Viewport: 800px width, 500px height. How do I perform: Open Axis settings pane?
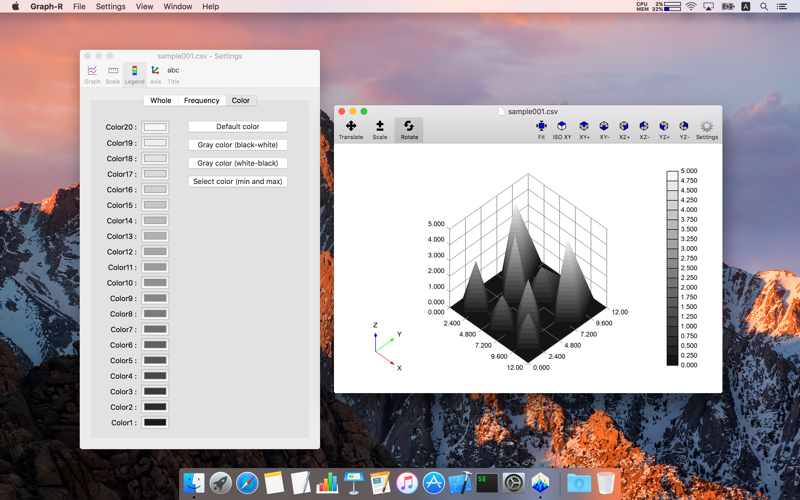pos(155,74)
